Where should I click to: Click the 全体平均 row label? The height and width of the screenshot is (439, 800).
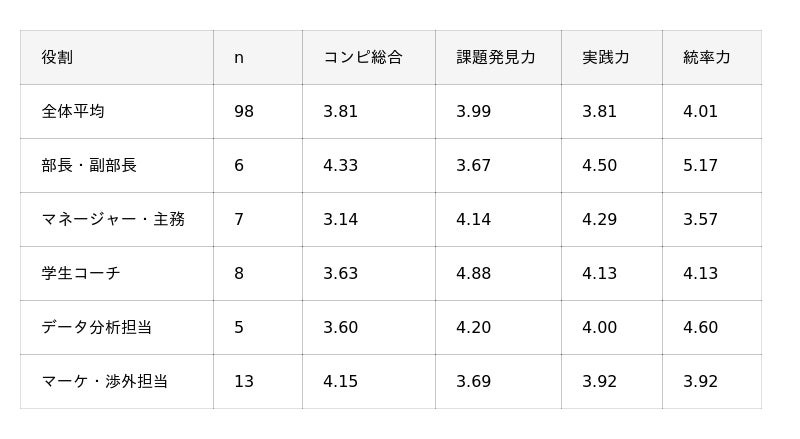coord(73,111)
